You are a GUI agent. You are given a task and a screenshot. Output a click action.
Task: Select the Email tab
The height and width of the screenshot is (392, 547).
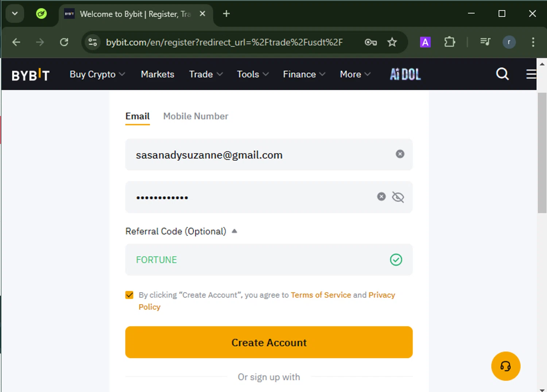coord(137,116)
